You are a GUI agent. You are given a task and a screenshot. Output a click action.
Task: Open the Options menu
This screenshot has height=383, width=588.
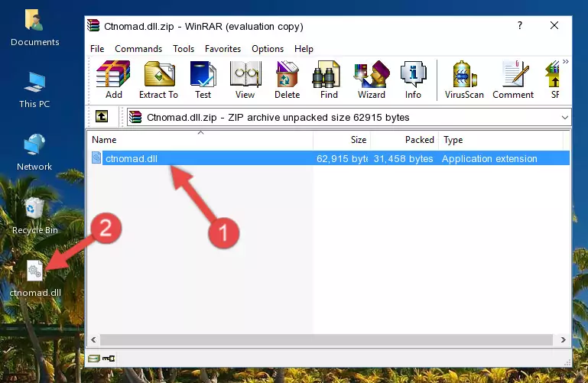pyautogui.click(x=268, y=49)
